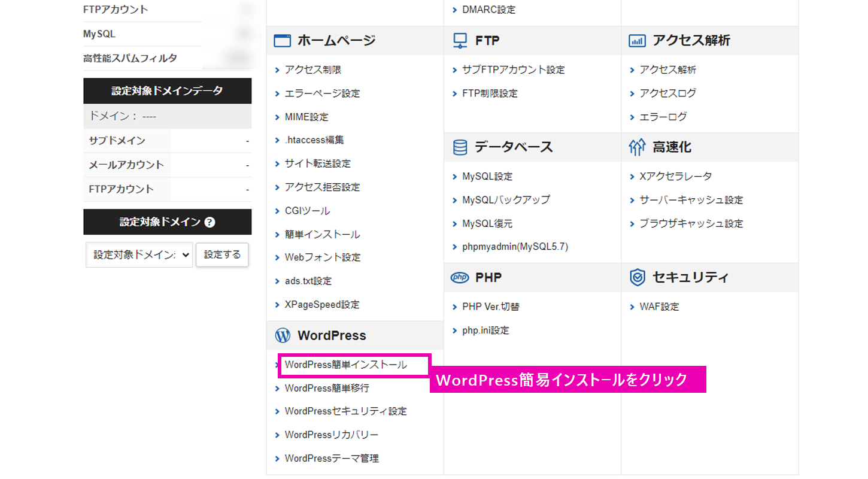The height and width of the screenshot is (479, 868).
Task: Click the MySQL row in sidebar
Action: click(167, 34)
